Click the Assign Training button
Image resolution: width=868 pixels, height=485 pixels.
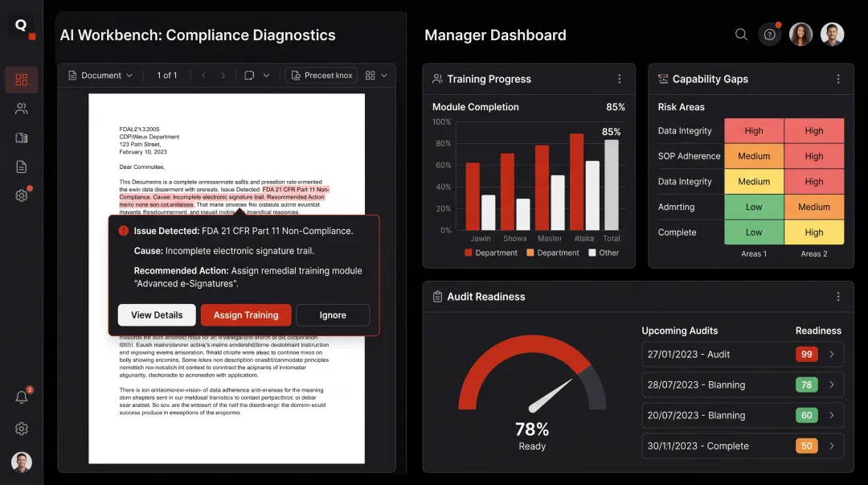point(246,314)
